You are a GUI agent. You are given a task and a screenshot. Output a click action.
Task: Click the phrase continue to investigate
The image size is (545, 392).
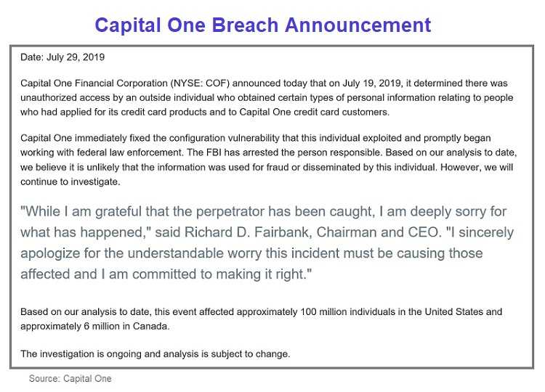pos(70,181)
